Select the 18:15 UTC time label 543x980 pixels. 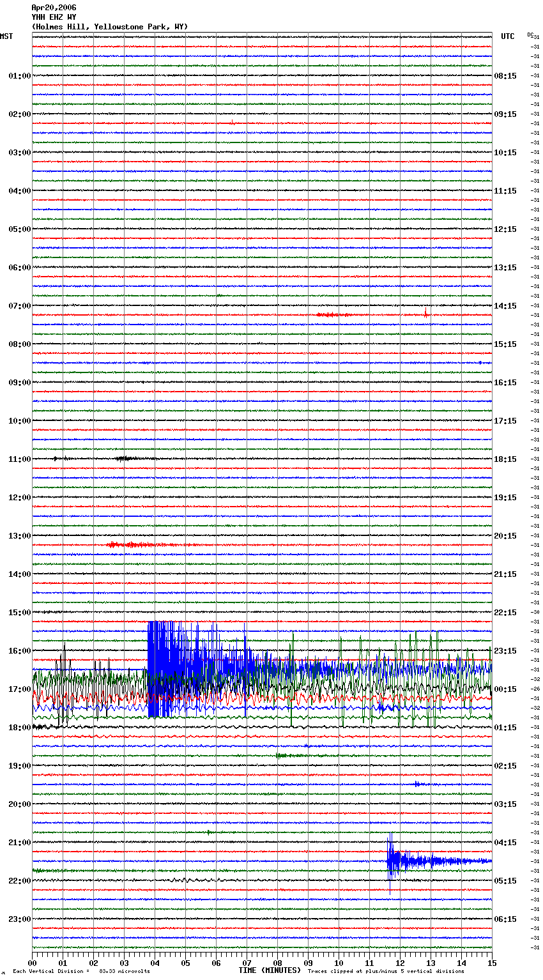[505, 459]
